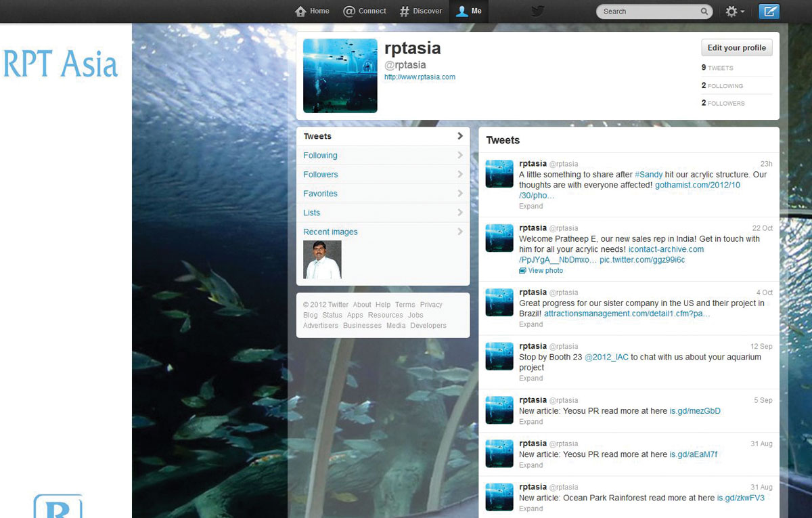Open the icontact-archive.com link
The height and width of the screenshot is (518, 812).
pos(666,249)
